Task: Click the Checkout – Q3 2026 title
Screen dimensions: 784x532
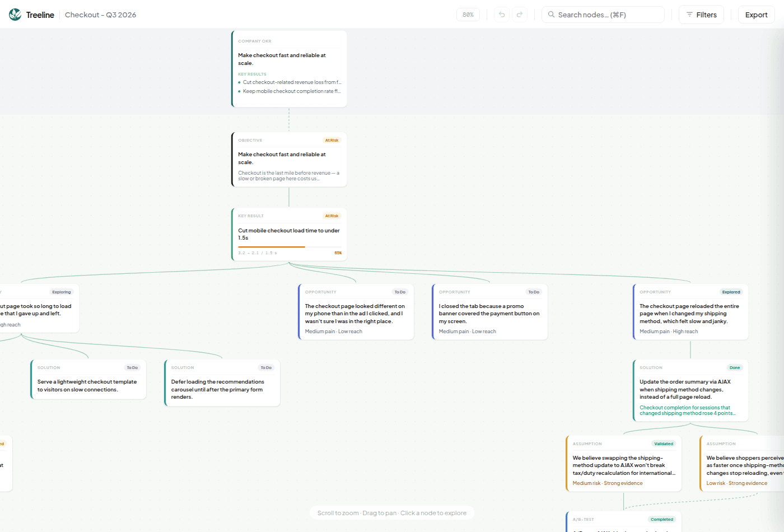Action: [x=101, y=15]
